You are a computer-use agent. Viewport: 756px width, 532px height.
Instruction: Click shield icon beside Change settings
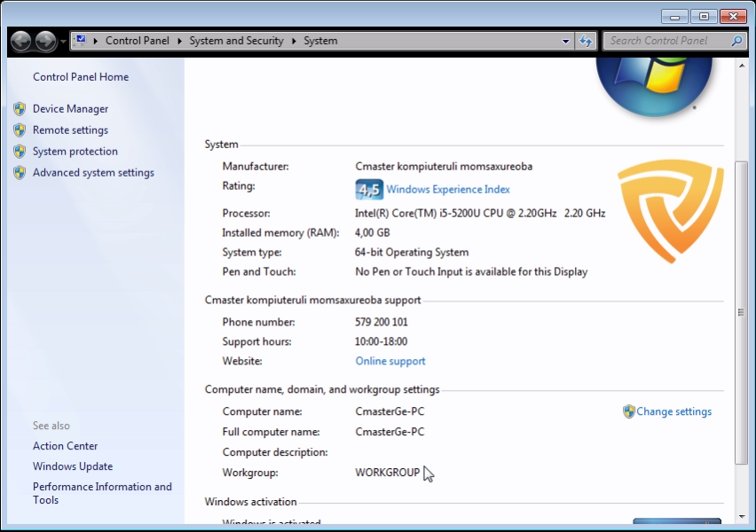(x=629, y=411)
